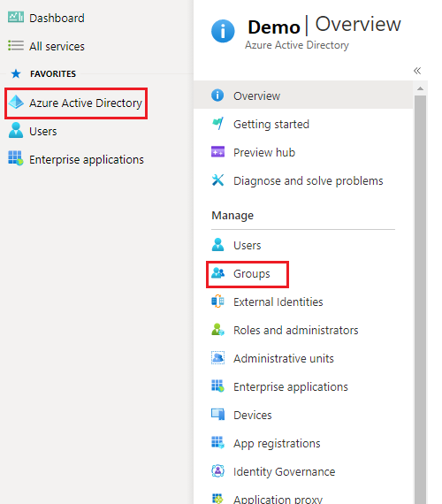
Task: Select Administrative units in Manage section
Action: (x=284, y=358)
